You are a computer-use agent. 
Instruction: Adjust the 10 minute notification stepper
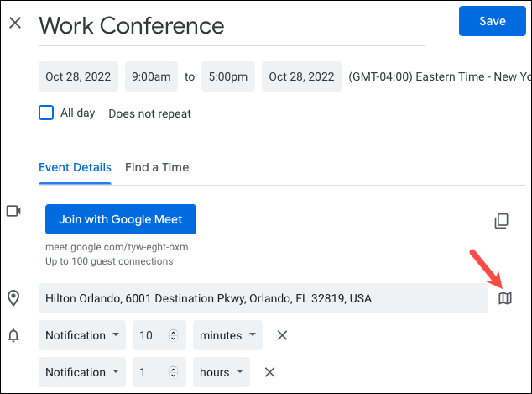coord(173,335)
